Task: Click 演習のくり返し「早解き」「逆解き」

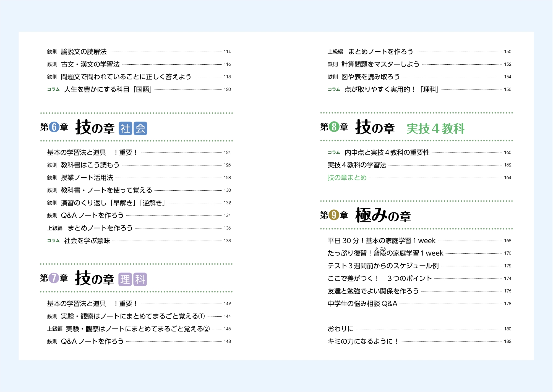Action: tap(113, 203)
